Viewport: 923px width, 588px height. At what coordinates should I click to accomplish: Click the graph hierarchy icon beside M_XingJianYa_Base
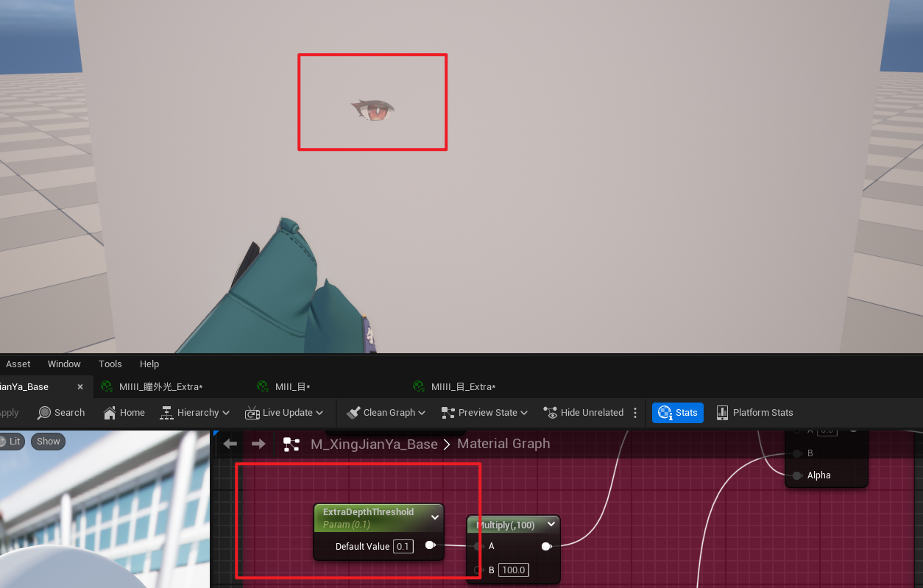pyautogui.click(x=291, y=444)
